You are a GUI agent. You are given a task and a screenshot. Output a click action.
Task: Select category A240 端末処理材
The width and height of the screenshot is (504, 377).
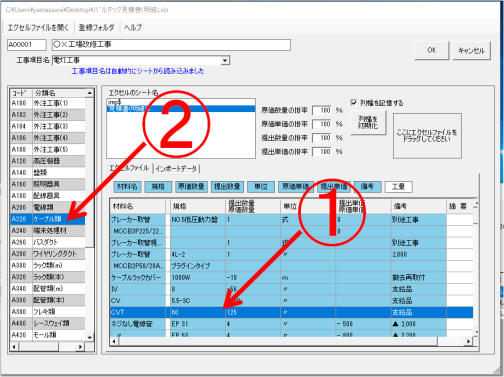48,230
